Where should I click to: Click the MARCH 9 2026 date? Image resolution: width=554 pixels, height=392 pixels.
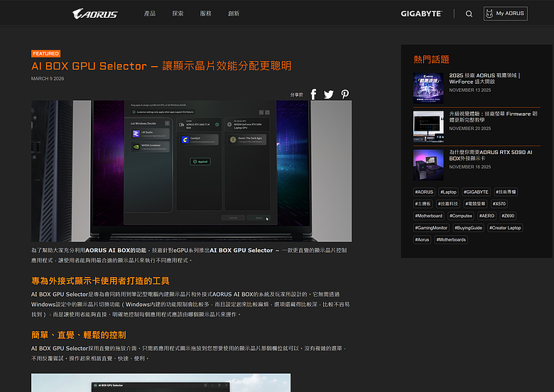[x=48, y=78]
